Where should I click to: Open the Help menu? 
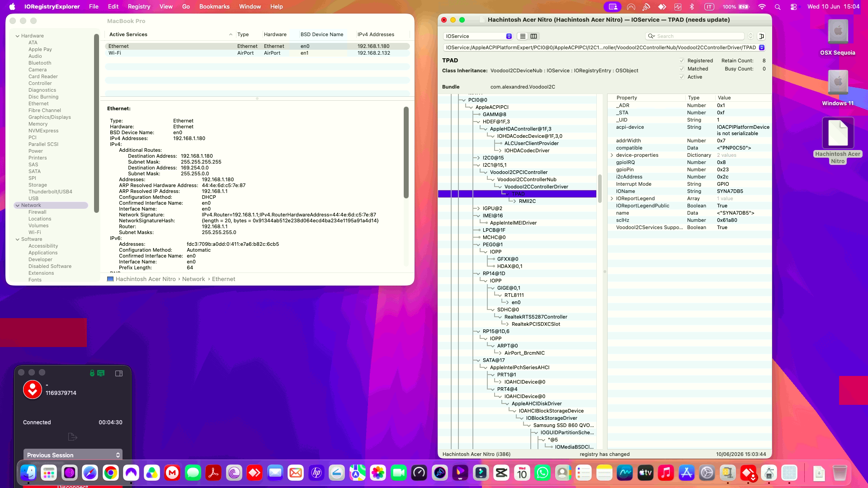tap(276, 7)
